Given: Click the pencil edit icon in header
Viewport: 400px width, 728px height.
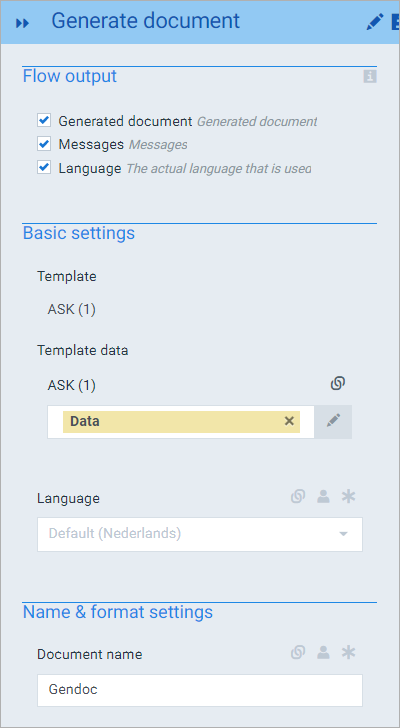Looking at the screenshot, I should [375, 22].
